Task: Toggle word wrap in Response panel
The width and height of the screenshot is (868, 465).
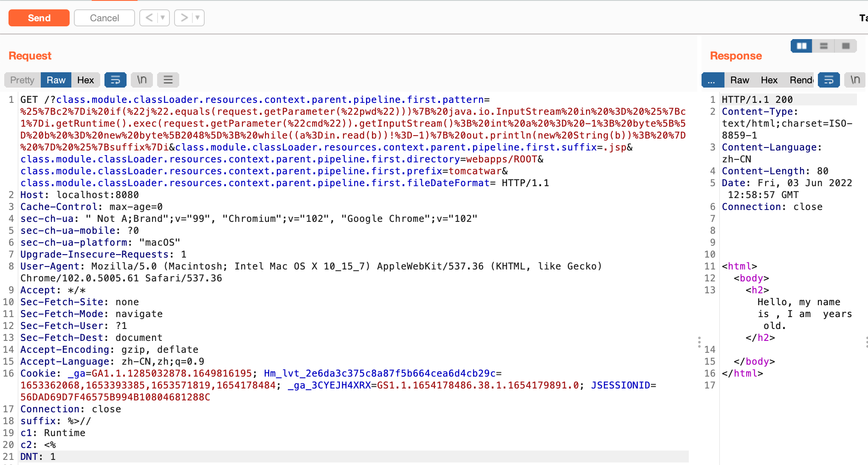Action: point(829,80)
